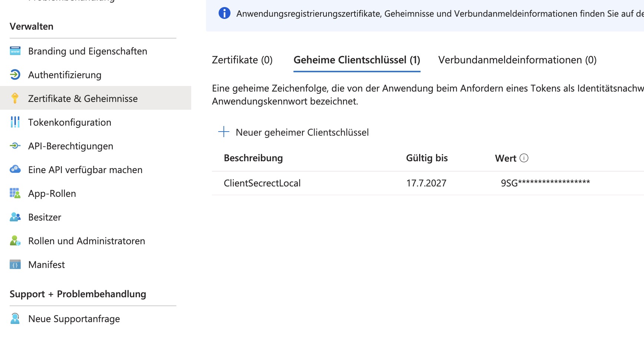Select the Geheime Clientschlüssel (1) tab
Screen dimensions: 644x341
356,60
